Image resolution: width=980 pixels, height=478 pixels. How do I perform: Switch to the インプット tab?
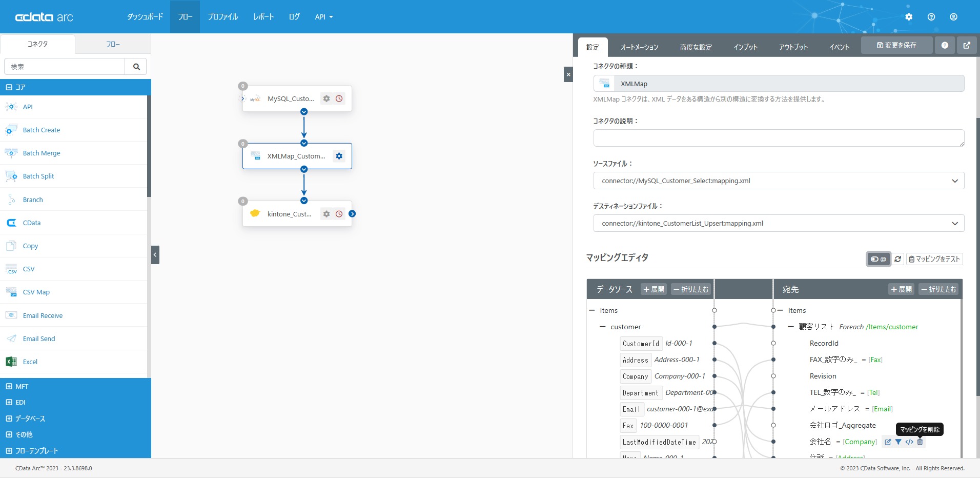745,47
